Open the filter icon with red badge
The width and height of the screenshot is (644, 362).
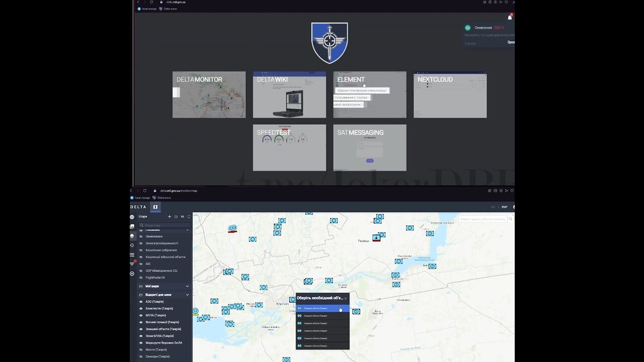[x=132, y=264]
